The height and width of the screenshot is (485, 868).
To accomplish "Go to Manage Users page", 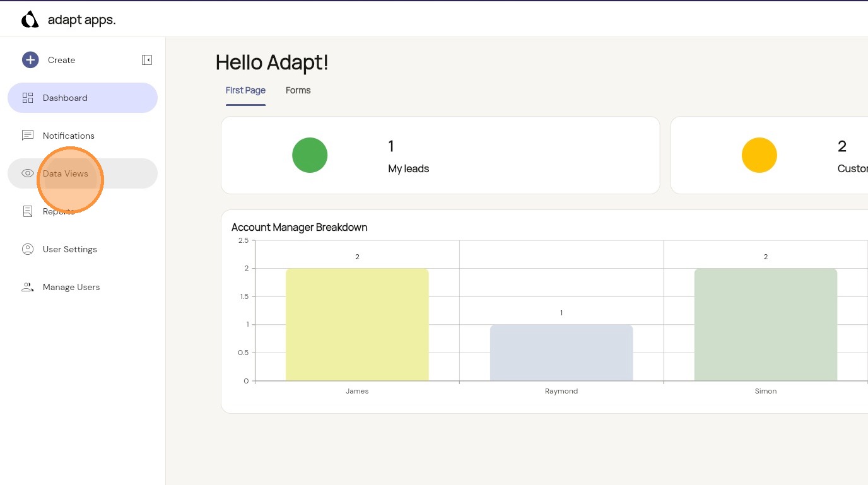I will [71, 287].
